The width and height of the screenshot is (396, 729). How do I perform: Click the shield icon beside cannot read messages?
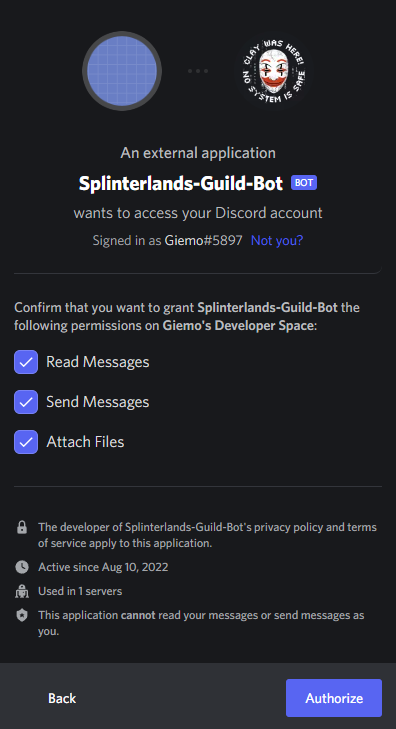point(22,616)
